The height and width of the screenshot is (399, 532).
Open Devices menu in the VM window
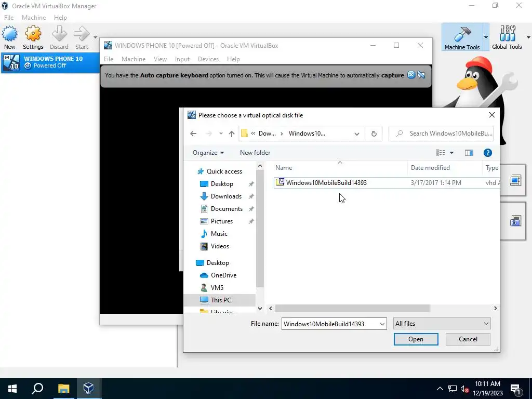coord(208,59)
